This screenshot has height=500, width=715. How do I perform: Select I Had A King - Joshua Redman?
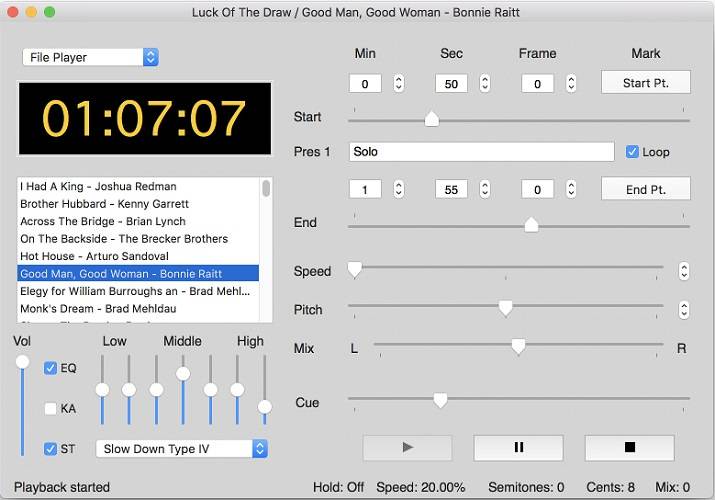138,186
